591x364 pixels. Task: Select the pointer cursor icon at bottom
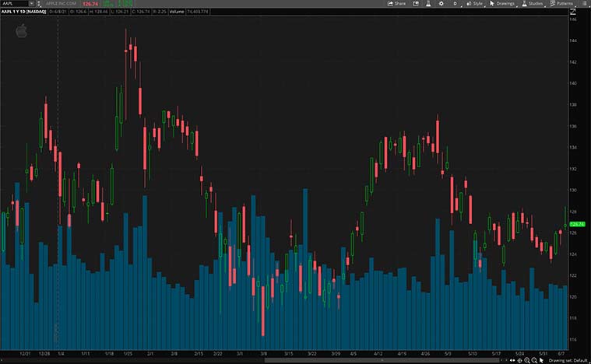(541, 361)
